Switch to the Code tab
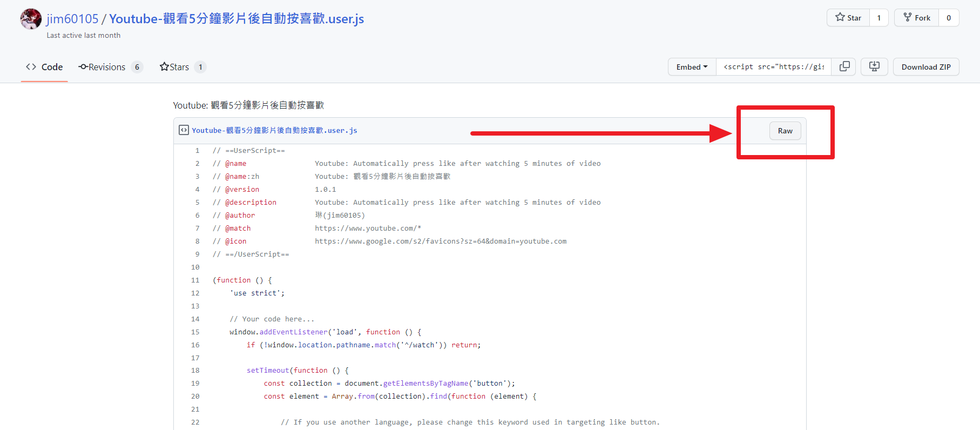This screenshot has width=980, height=430. coord(44,67)
